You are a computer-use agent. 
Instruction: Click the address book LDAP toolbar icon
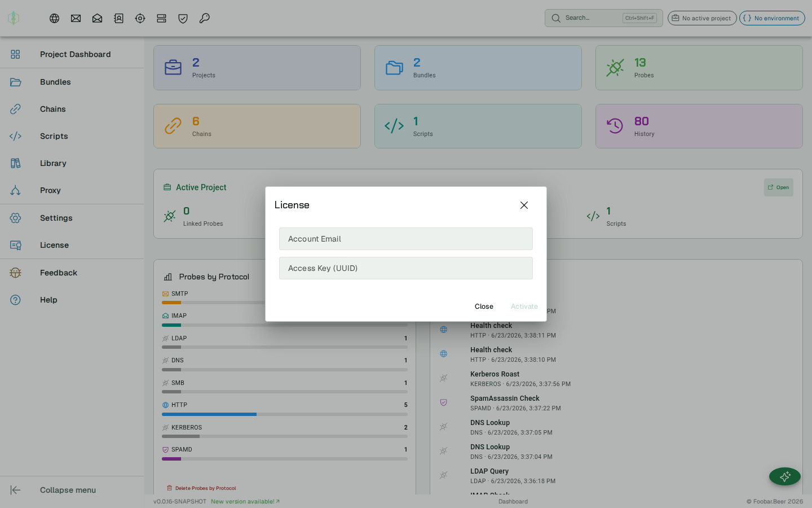(x=118, y=18)
